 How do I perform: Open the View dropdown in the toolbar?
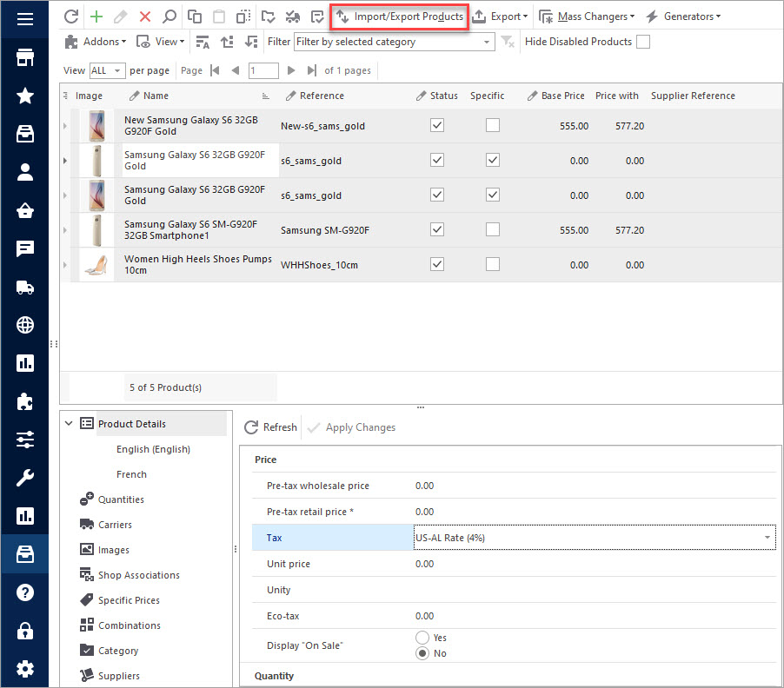[x=161, y=42]
